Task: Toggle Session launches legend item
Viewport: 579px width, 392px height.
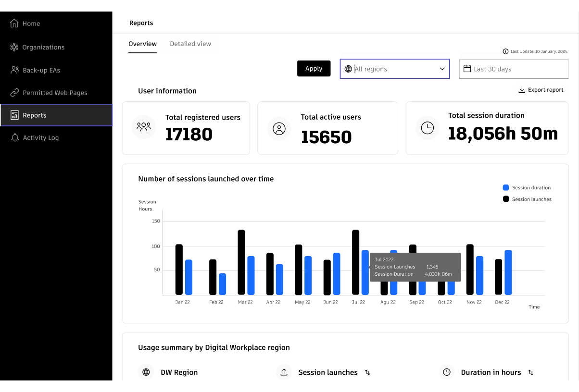Action: coord(527,199)
